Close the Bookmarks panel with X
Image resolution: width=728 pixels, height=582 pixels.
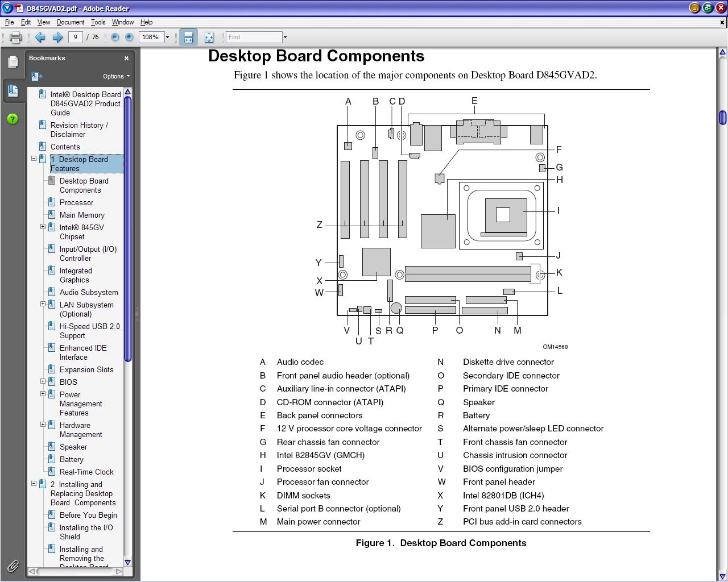[126, 58]
